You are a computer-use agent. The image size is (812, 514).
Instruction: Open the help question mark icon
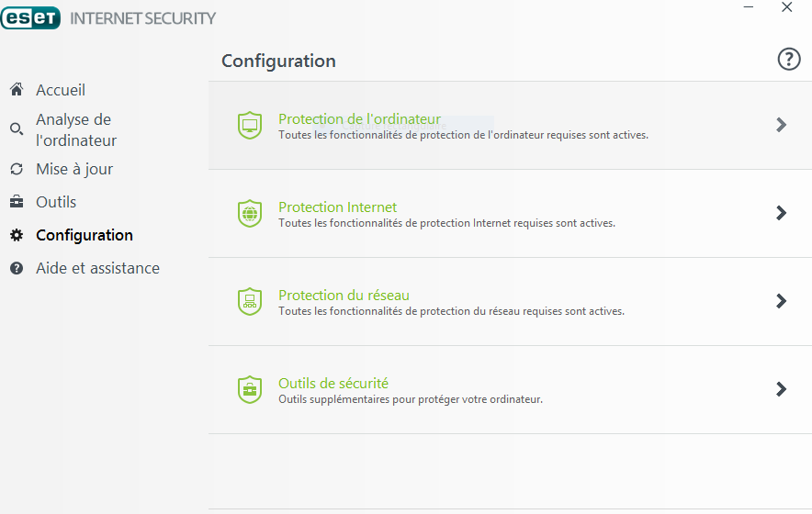pyautogui.click(x=789, y=59)
